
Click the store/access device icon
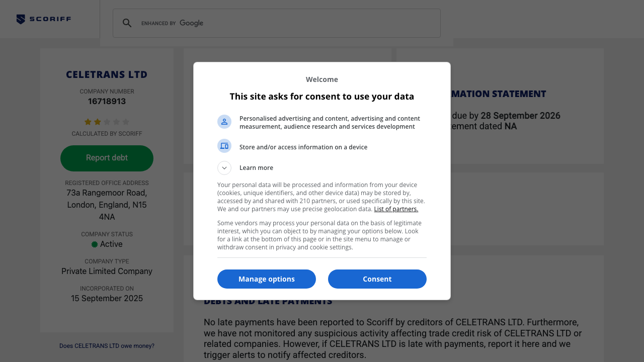tap(224, 145)
